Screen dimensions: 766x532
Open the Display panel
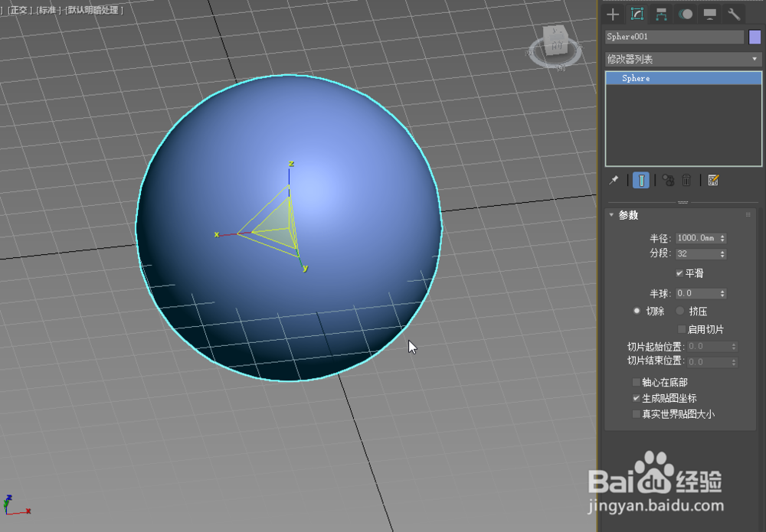[x=709, y=14]
